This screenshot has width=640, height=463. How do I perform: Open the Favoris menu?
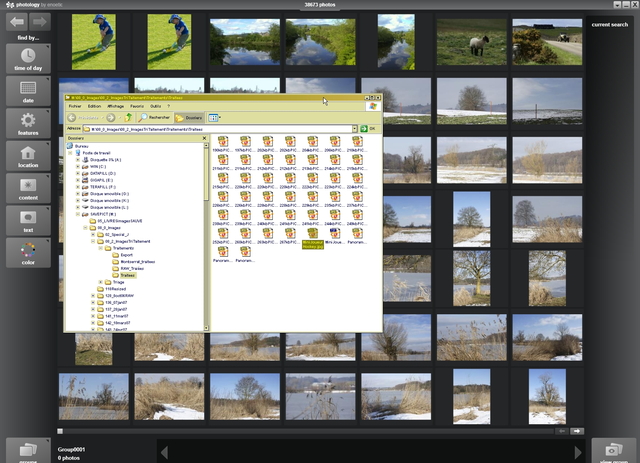coord(136,105)
